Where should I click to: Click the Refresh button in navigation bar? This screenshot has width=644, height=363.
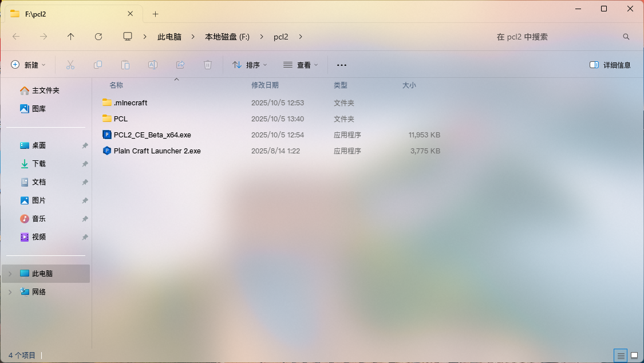(x=98, y=37)
